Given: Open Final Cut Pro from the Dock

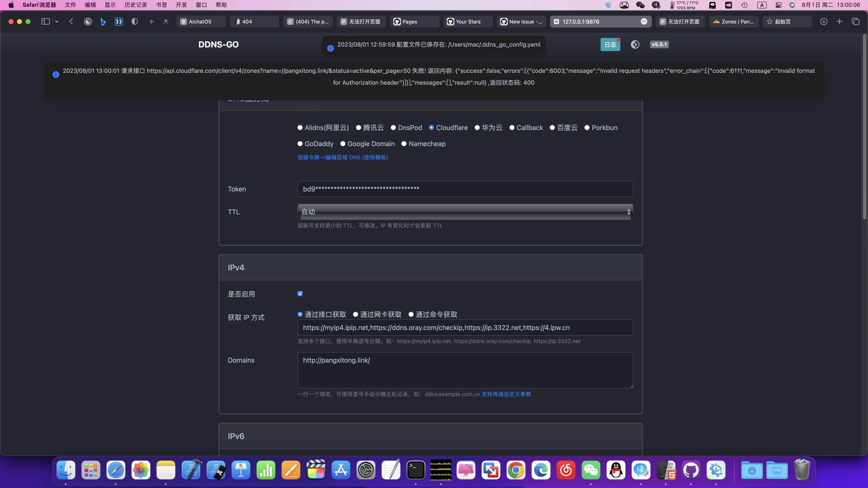Looking at the screenshot, I should [x=316, y=470].
